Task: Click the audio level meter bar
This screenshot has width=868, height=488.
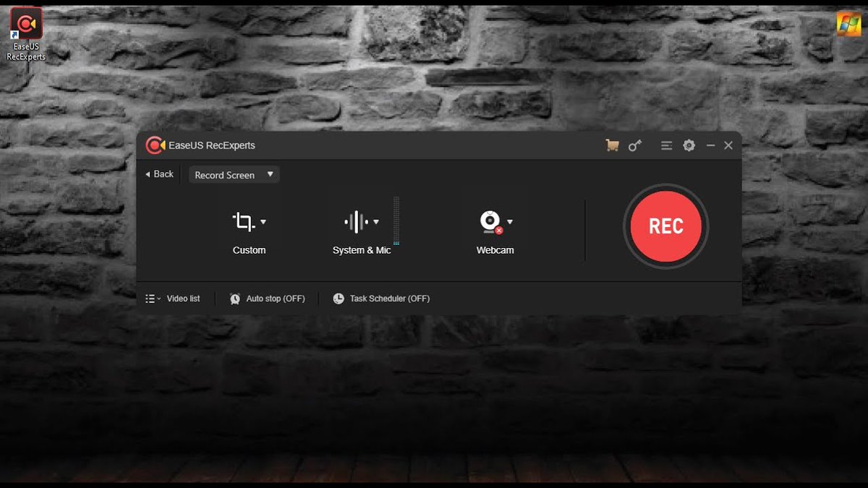Action: 396,221
